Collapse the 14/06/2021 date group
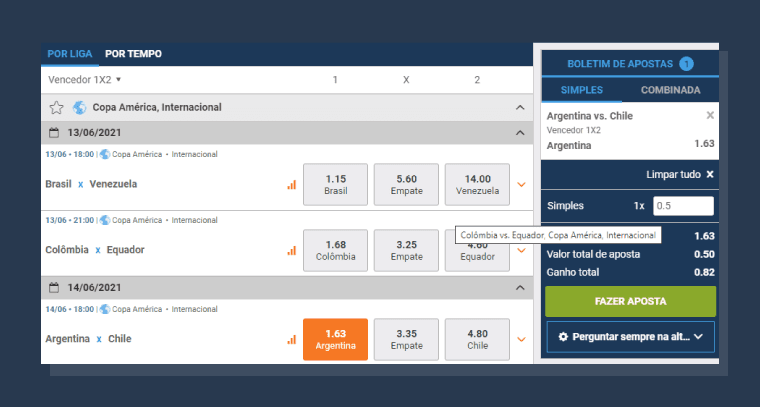The height and width of the screenshot is (407, 760). pyautogui.click(x=520, y=288)
